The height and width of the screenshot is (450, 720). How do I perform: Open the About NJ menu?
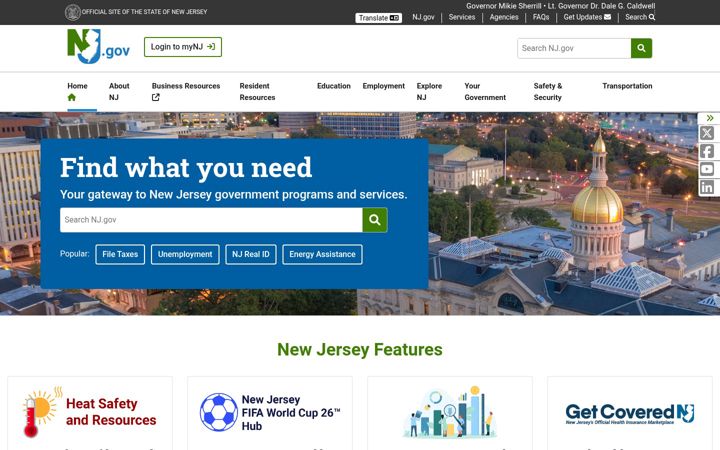click(119, 91)
